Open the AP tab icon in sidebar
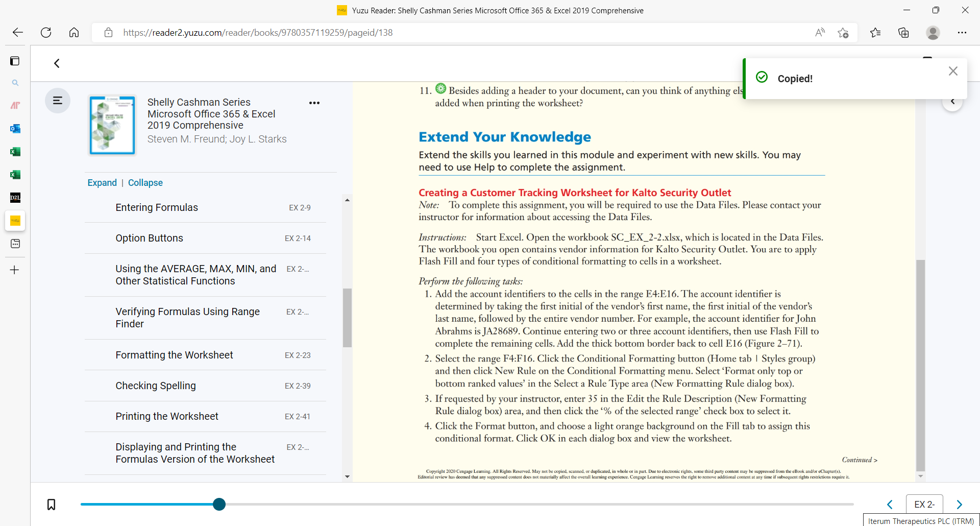 pos(15,106)
